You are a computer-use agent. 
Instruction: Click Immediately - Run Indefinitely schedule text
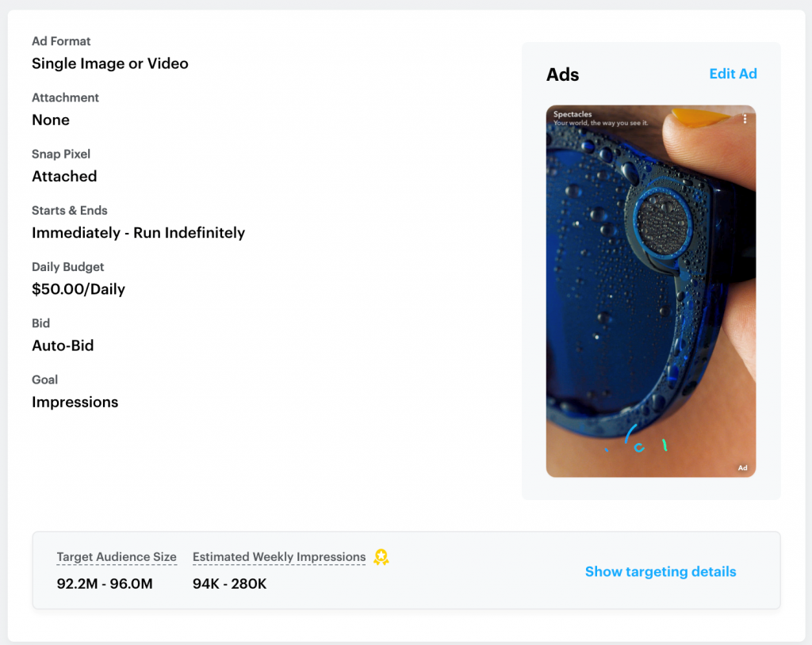138,233
